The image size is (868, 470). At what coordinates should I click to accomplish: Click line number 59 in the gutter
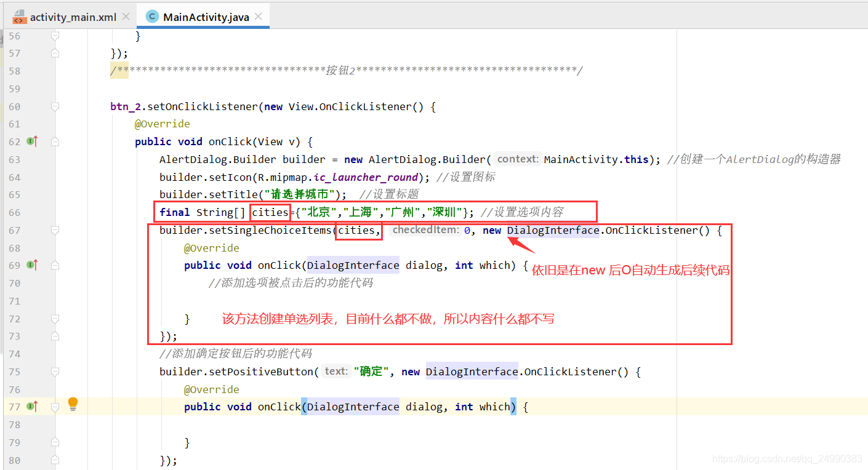point(14,89)
